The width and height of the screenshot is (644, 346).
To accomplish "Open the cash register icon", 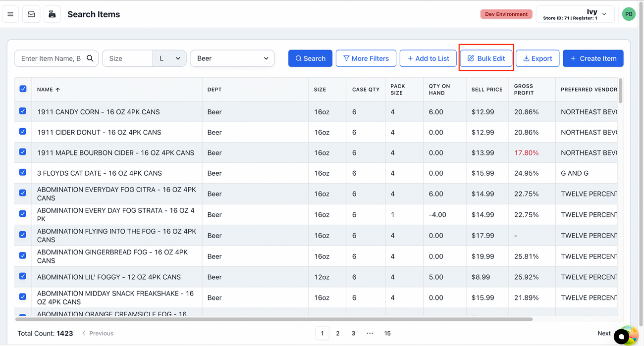I will 52,14.
